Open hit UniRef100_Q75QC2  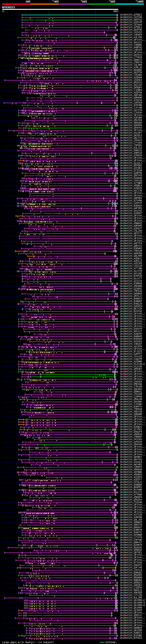[131, 15]
